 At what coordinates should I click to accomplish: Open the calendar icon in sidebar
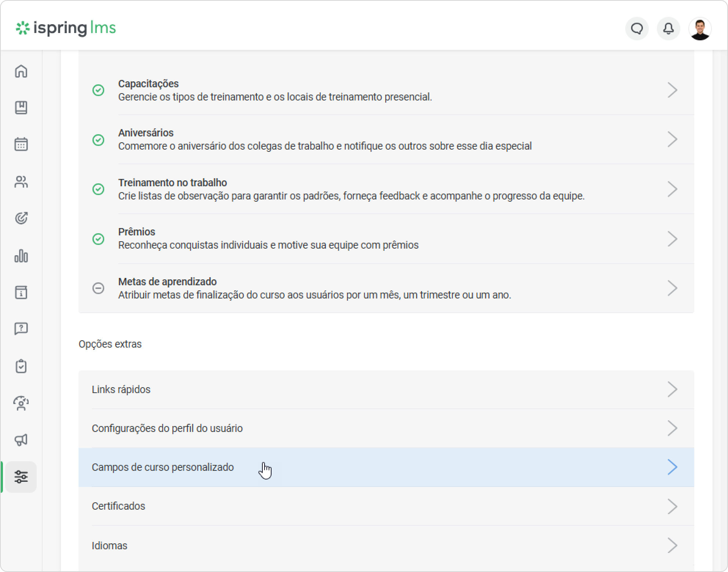click(x=21, y=144)
